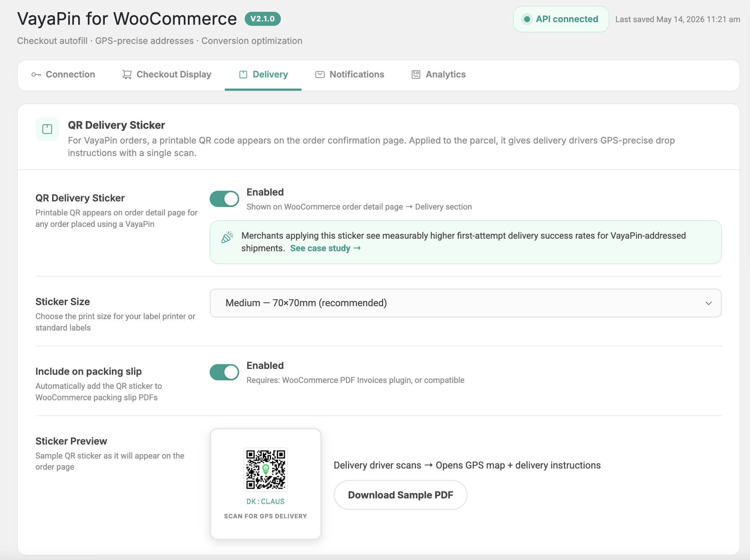The image size is (750, 560).
Task: Click the green API status dot
Action: coord(527,19)
